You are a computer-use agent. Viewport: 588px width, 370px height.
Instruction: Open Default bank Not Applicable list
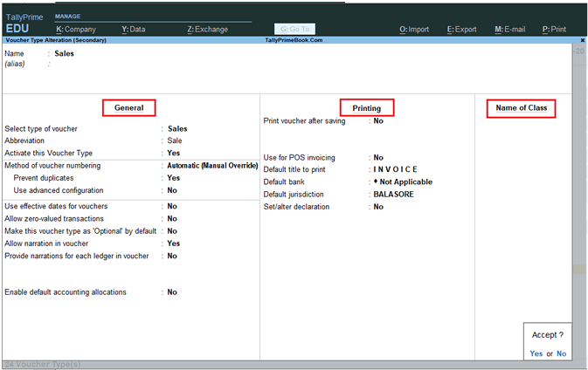[403, 182]
